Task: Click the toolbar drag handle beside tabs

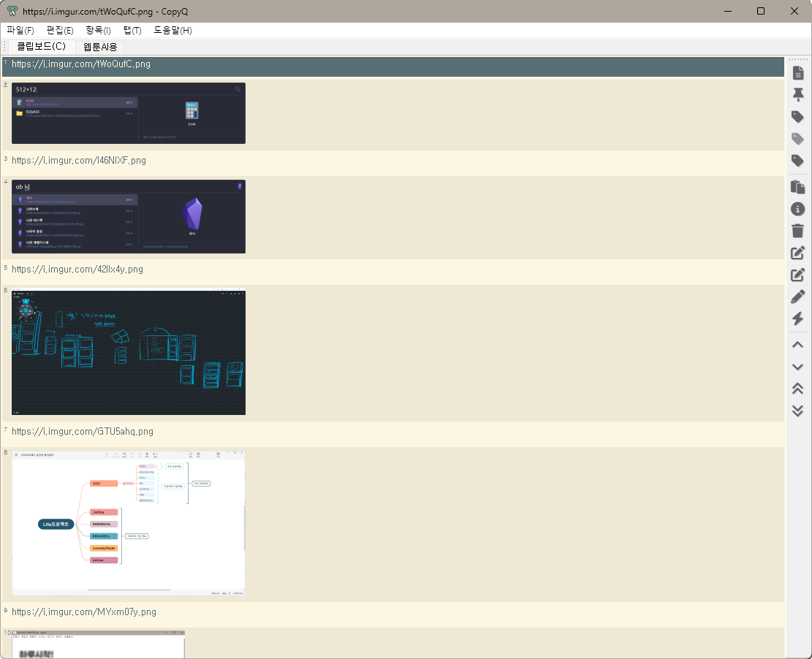Action: point(4,47)
